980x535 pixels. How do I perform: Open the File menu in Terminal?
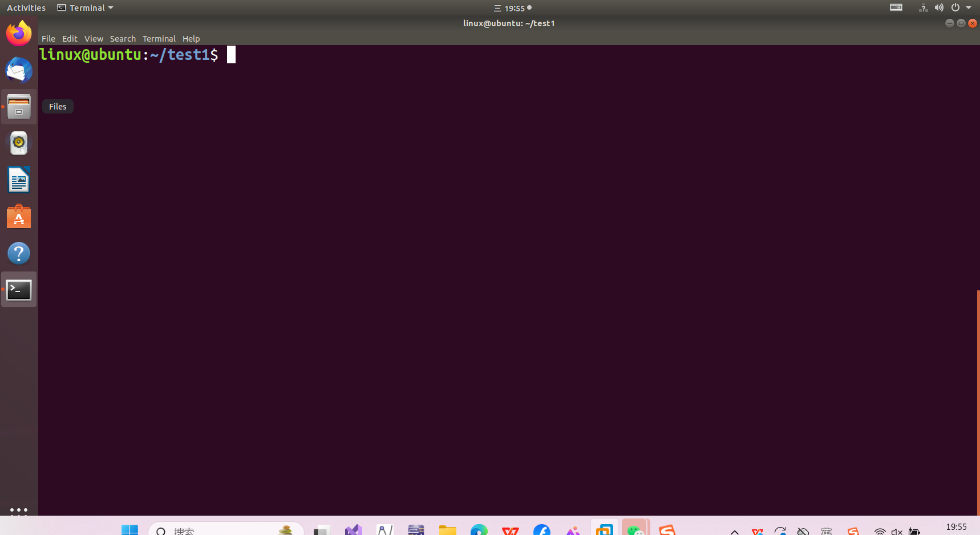(x=48, y=38)
